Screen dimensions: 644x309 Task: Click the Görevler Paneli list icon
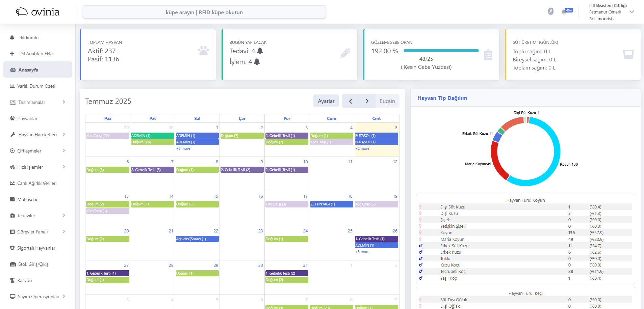point(12,232)
